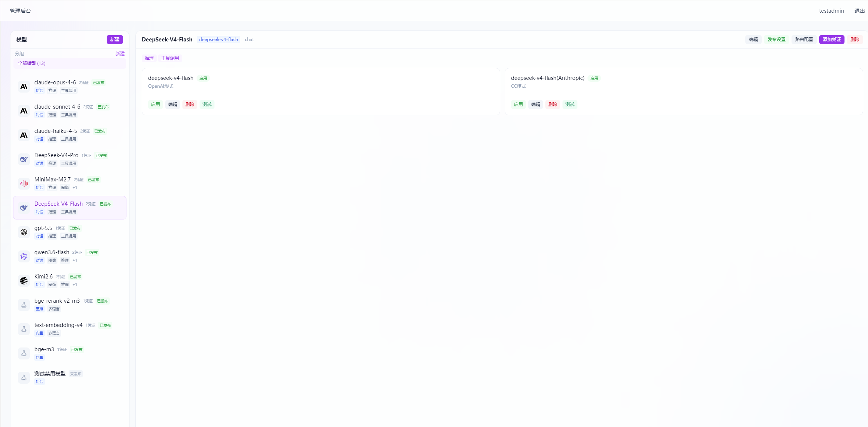Click the 工具调用 tag above the credential cards
868x427 pixels.
pos(170,58)
